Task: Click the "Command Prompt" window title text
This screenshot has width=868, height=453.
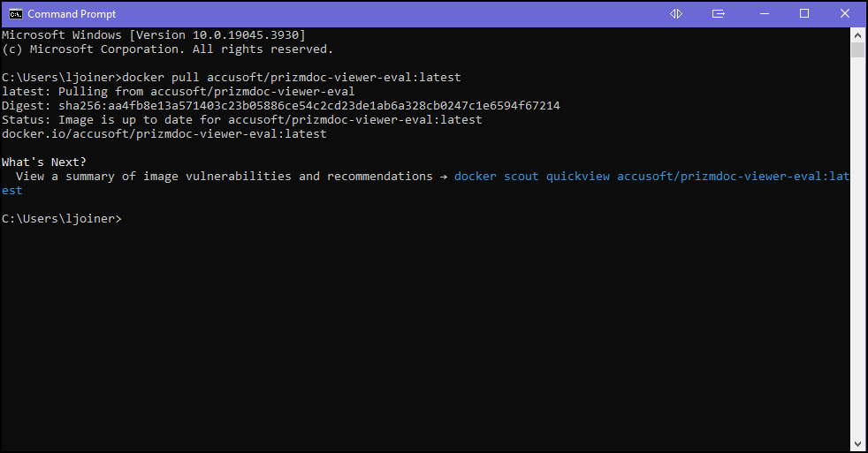Action: pyautogui.click(x=72, y=14)
